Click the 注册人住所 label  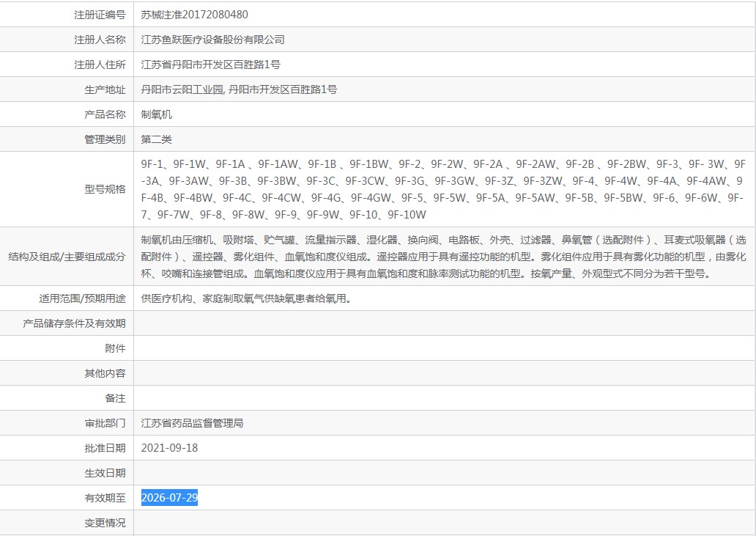(100, 65)
